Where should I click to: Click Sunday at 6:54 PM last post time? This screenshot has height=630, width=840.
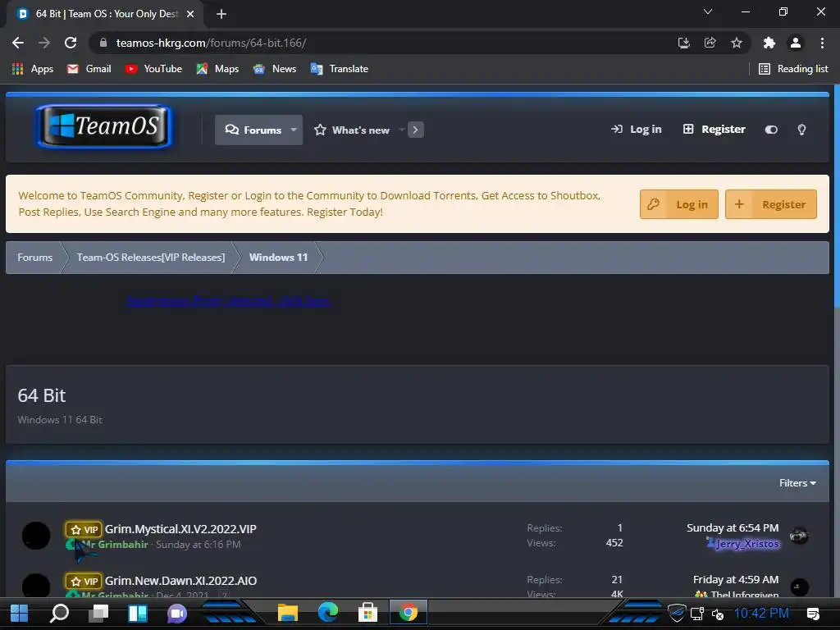pos(733,527)
